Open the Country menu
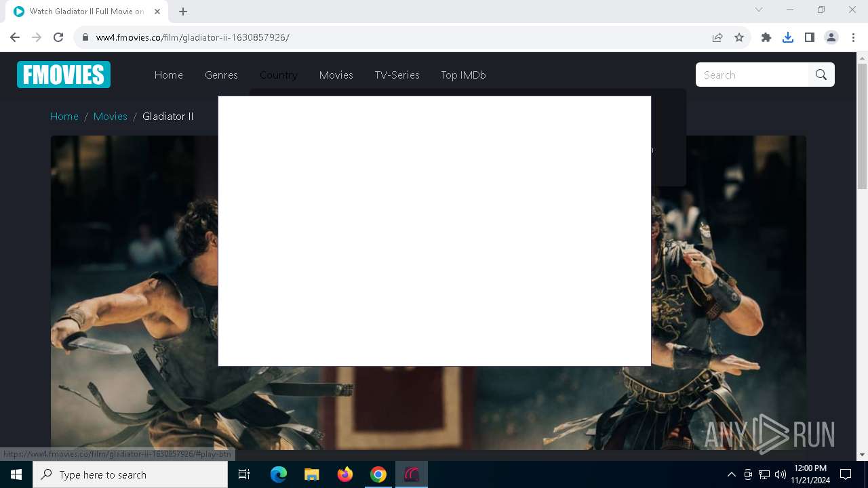This screenshot has height=488, width=868. coord(279,75)
